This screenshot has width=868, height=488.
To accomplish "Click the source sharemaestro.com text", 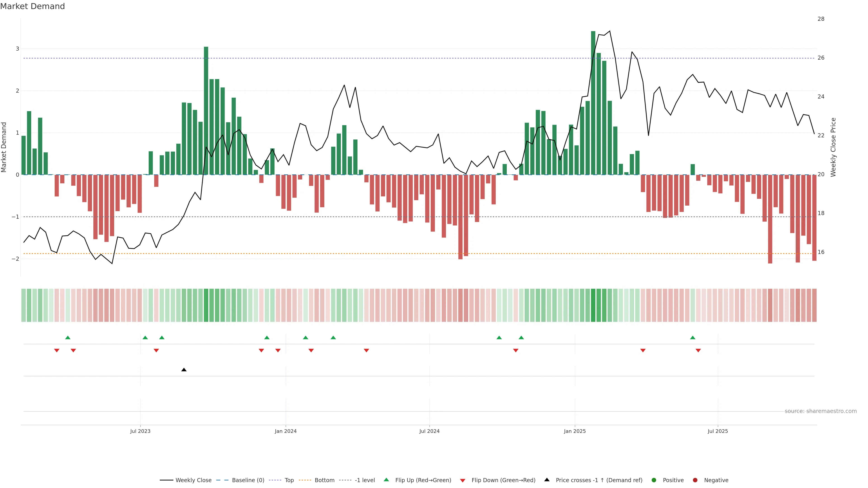I will pos(821,411).
